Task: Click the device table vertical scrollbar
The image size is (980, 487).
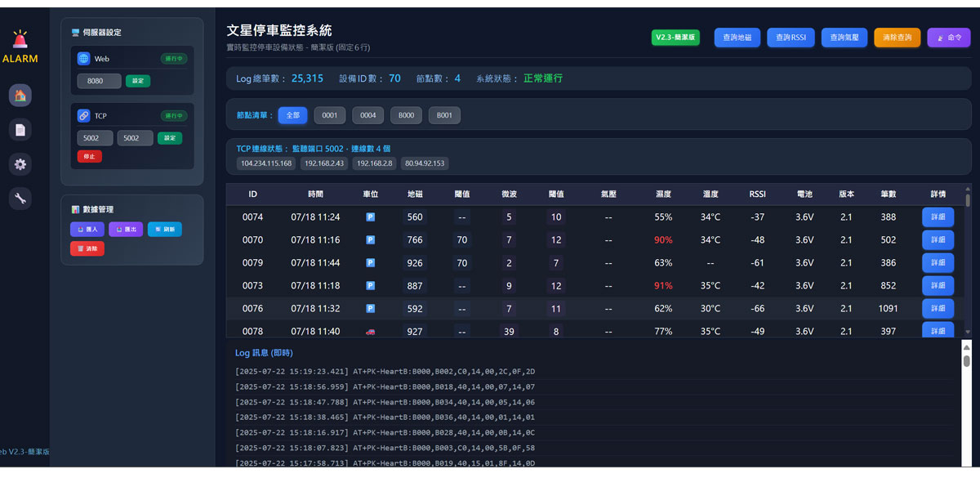Action: tap(968, 261)
